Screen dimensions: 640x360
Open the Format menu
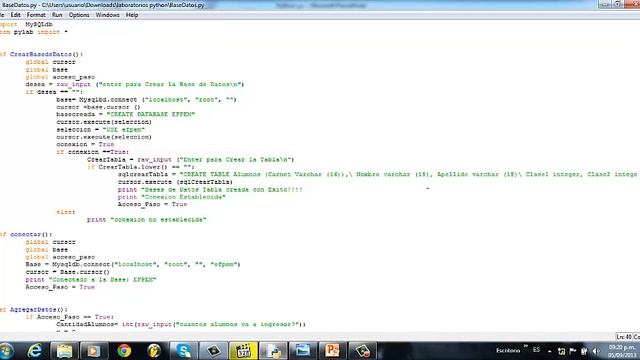(x=36, y=15)
